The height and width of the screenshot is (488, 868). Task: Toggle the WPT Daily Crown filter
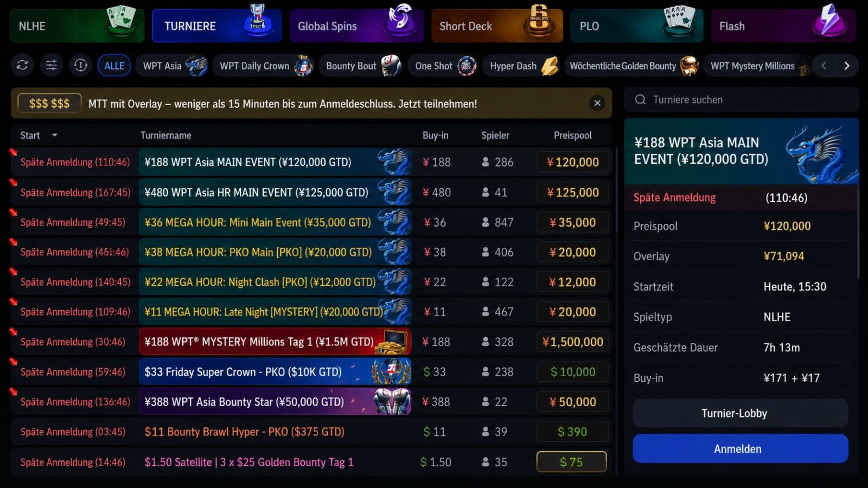(264, 66)
